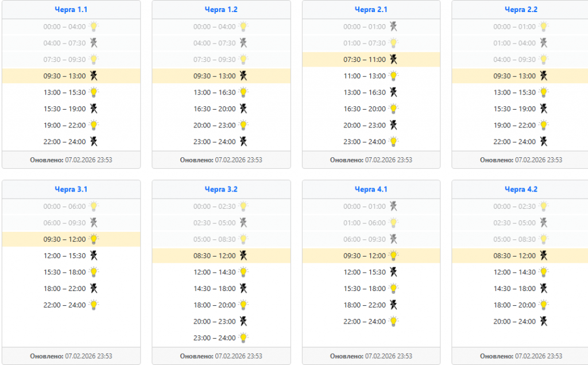Open the Черга 1.1 header link
Viewport: 588px width, 365px height.
coord(71,10)
